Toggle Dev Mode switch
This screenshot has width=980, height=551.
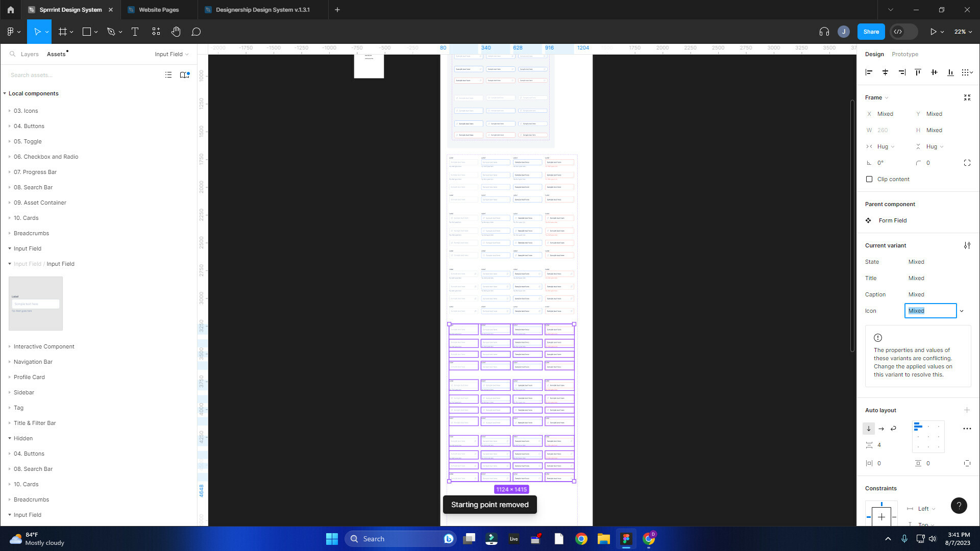point(903,32)
